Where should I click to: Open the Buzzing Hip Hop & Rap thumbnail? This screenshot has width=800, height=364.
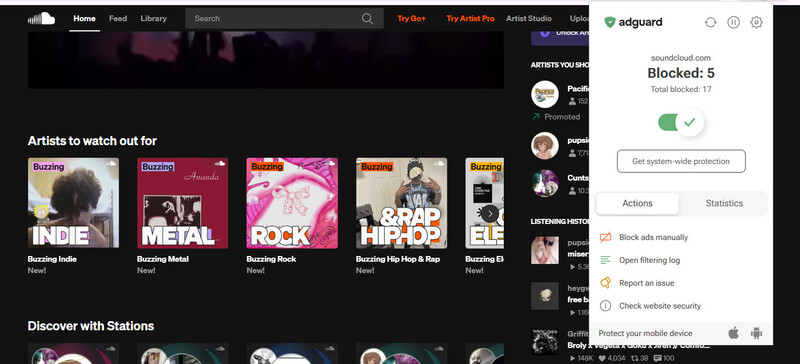402,203
